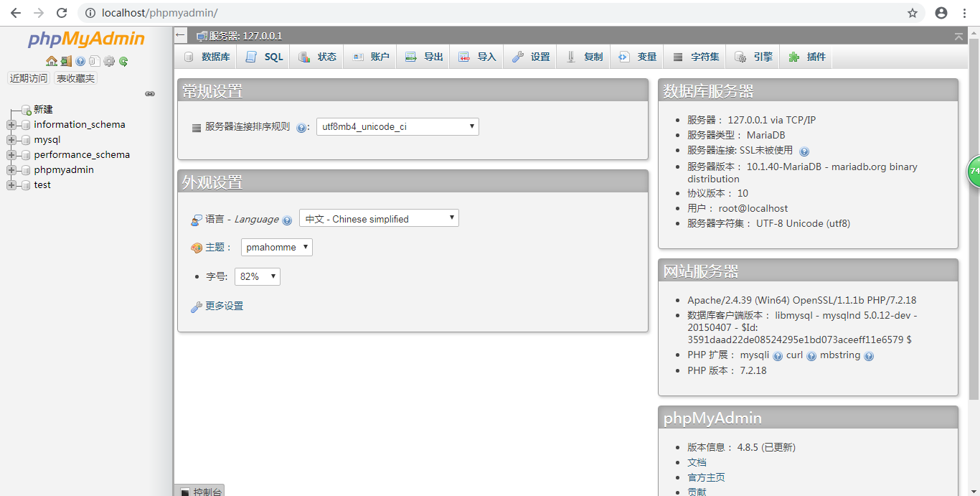Click the back arrow tab beside server breadcrumb
This screenshot has width=980, height=496.
click(x=181, y=35)
